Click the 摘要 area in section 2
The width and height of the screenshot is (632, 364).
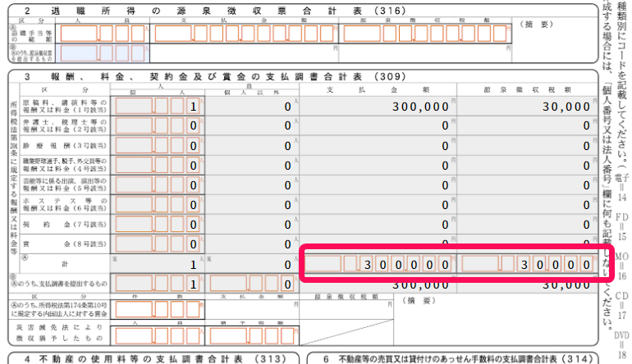(x=555, y=40)
